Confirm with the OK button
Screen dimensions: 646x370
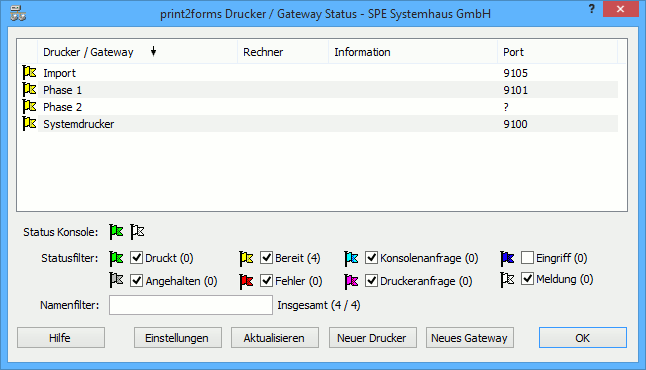583,338
